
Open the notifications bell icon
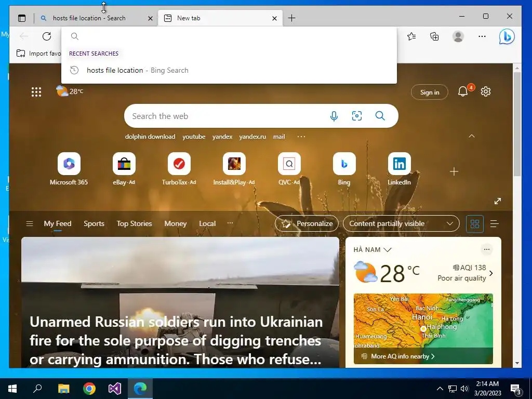tap(463, 91)
